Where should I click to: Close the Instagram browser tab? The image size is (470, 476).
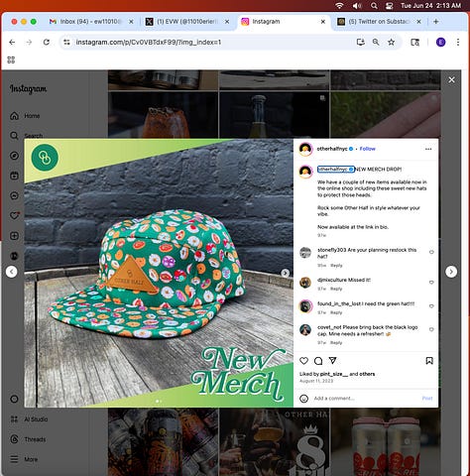pos(323,22)
